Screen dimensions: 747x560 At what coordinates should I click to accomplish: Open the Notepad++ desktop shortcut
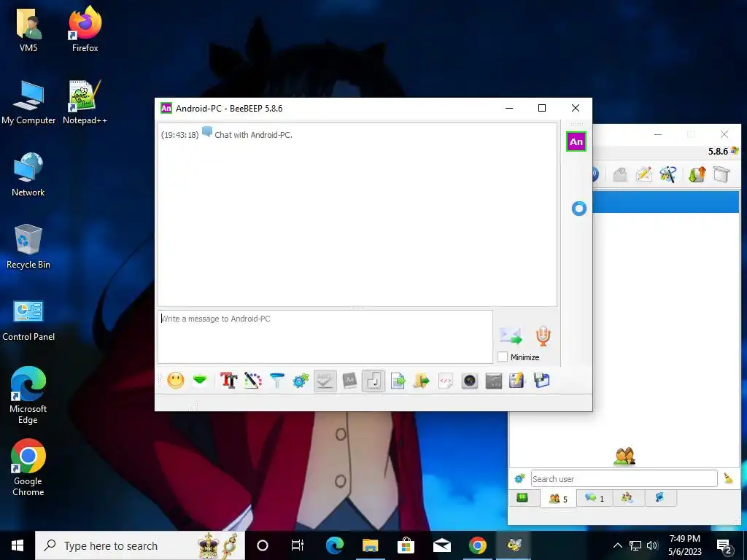85,102
